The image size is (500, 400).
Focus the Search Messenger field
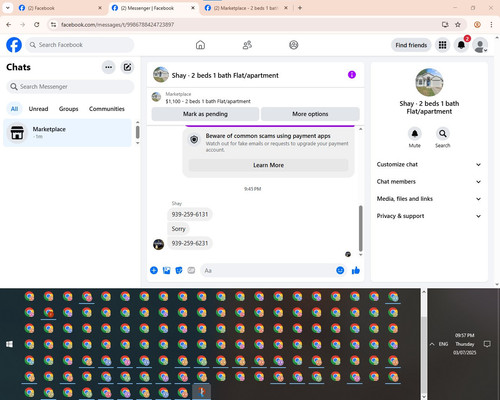70,87
